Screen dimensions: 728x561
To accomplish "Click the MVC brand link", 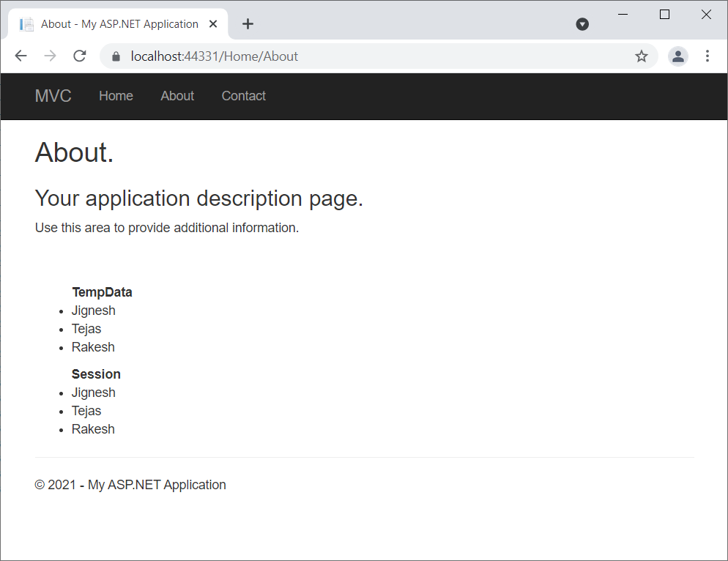I will coord(53,96).
